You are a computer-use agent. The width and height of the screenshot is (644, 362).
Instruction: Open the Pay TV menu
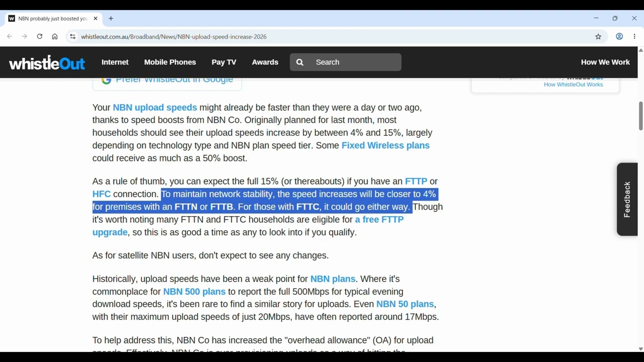coord(224,62)
